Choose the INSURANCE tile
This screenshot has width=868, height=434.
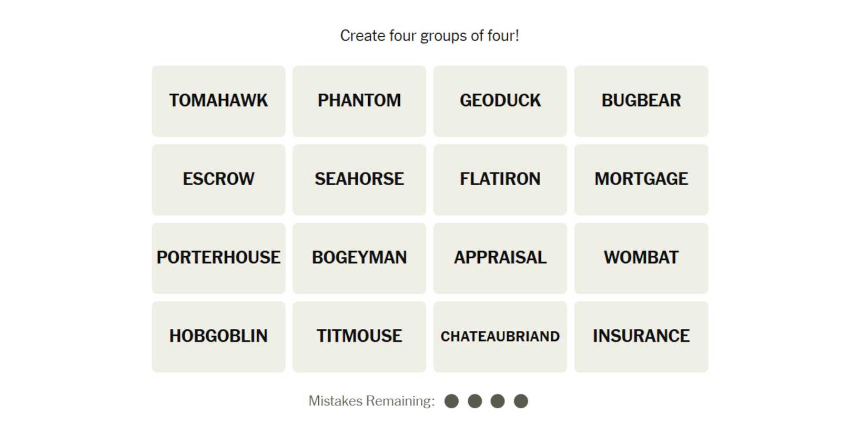click(641, 337)
